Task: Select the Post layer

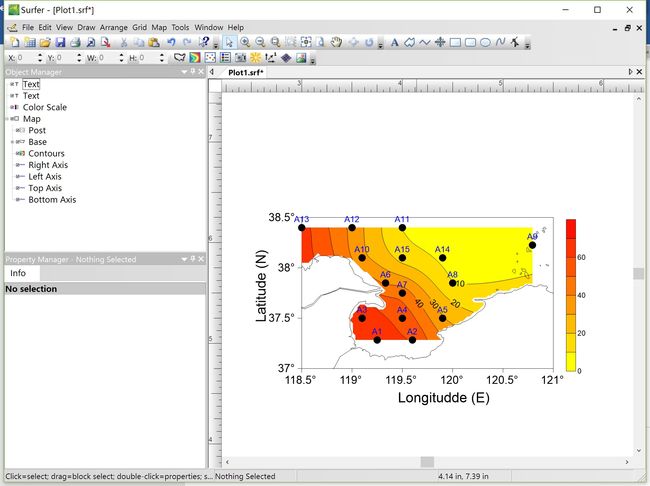Action: coord(37,130)
